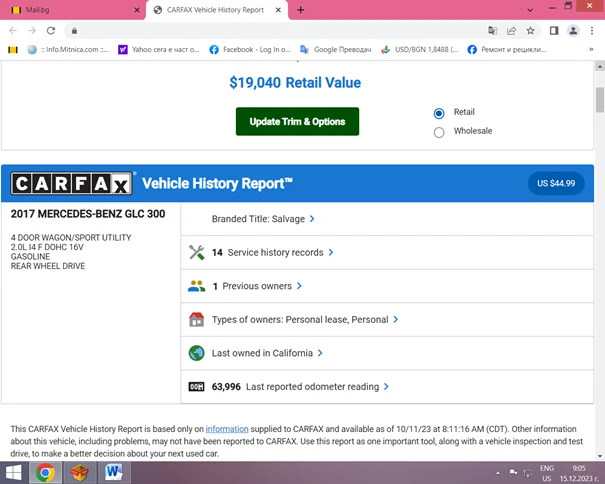Expand the Last reported odometer reading row
This screenshot has width=605, height=484.
coord(317,387)
